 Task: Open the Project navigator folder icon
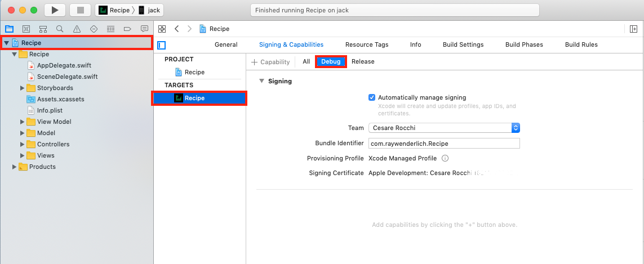point(9,29)
